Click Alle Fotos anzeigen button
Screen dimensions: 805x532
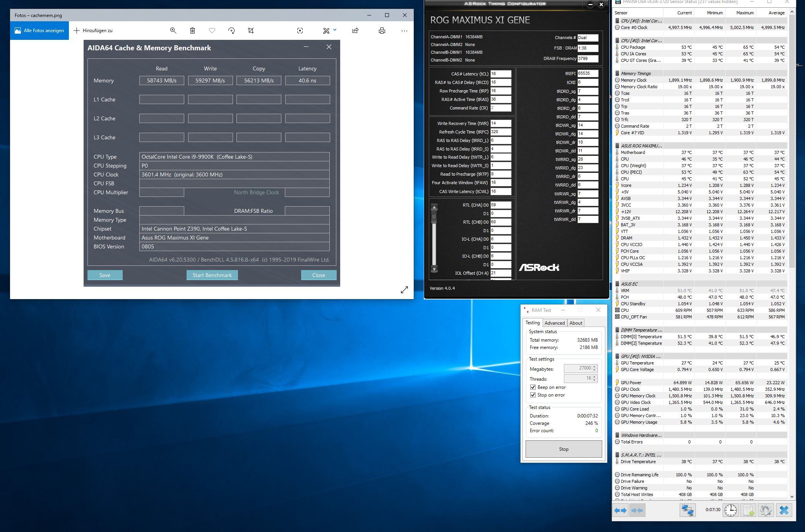pyautogui.click(x=39, y=31)
